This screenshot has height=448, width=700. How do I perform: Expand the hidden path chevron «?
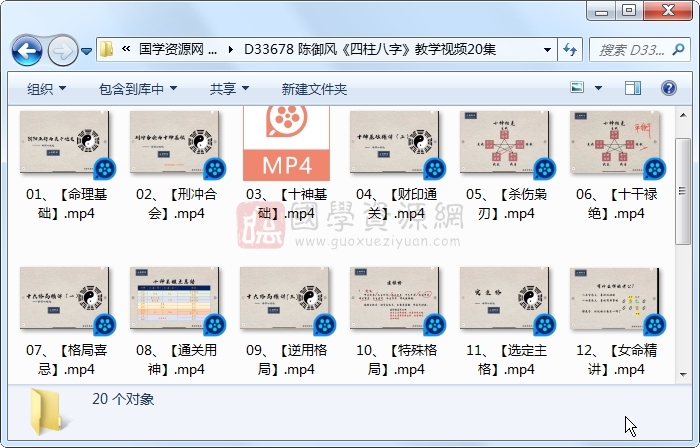click(x=126, y=49)
